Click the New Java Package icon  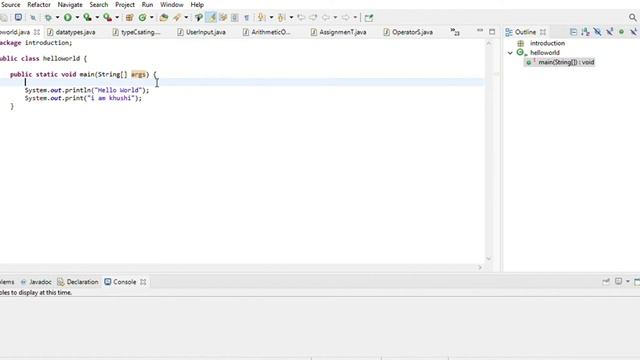point(129,18)
